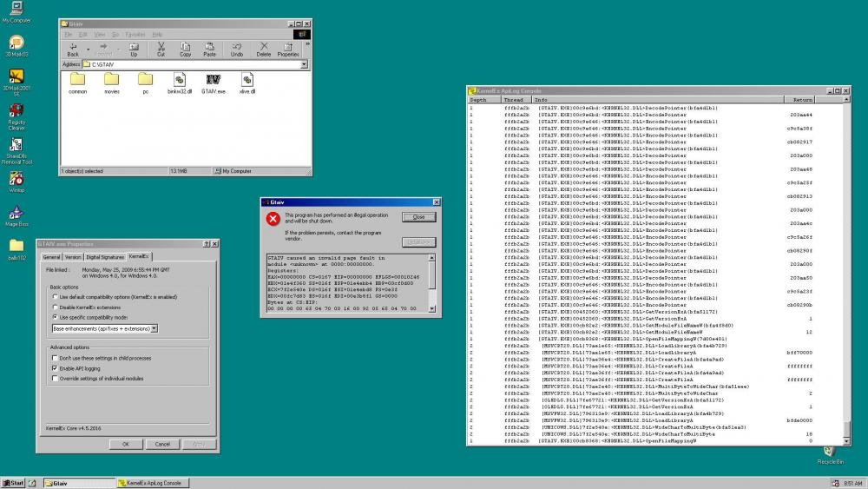This screenshot has height=489, width=868.
Task: Click the Copy toolbar icon
Action: tap(185, 50)
